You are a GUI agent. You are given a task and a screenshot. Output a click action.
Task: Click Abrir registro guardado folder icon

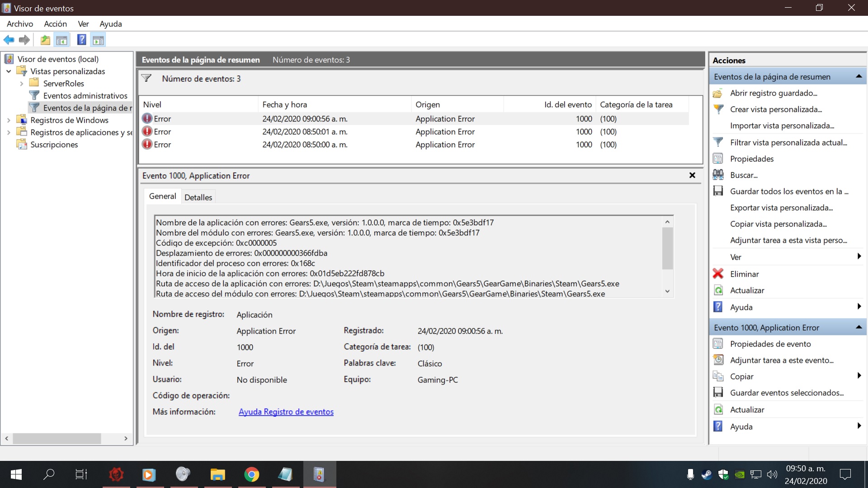pos(718,93)
